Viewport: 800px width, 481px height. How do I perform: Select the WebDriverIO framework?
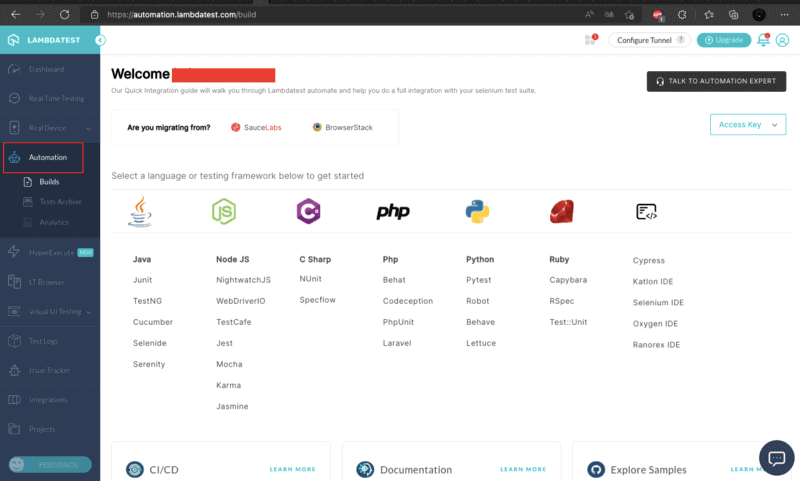tap(240, 301)
